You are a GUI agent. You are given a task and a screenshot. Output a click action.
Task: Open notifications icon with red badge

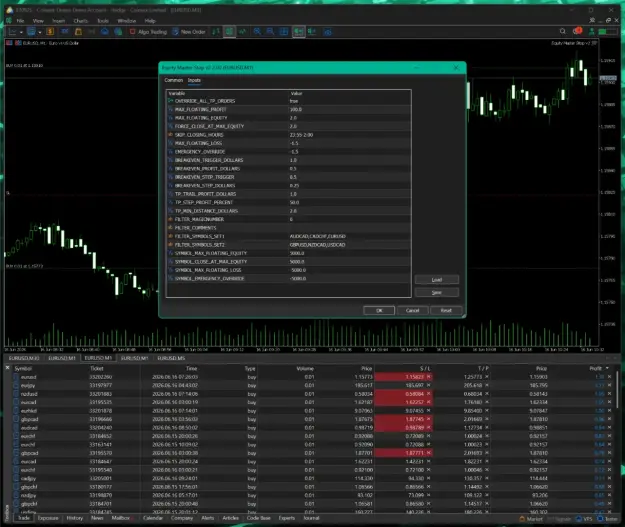(x=577, y=31)
